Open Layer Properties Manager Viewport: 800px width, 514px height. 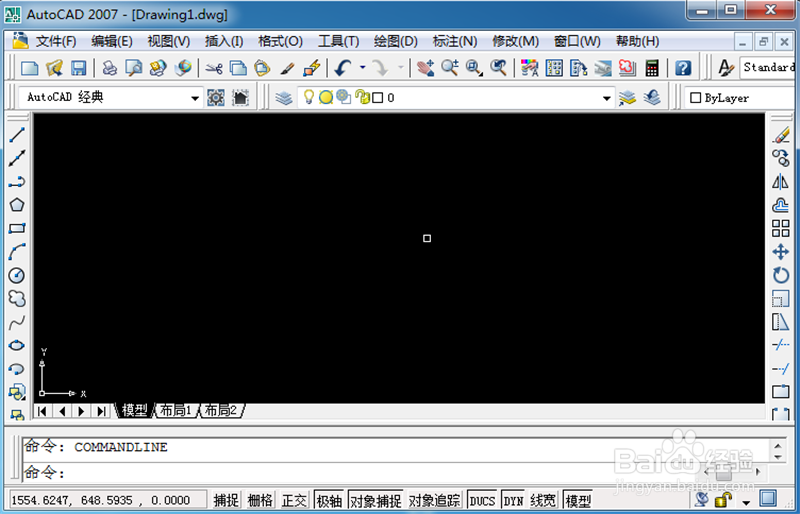[x=284, y=97]
